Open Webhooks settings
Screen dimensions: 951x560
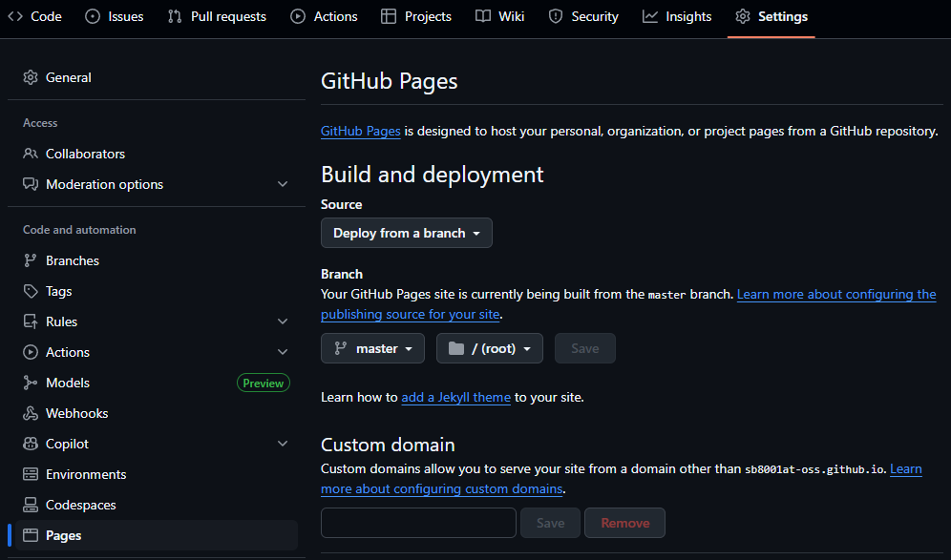tap(157, 413)
